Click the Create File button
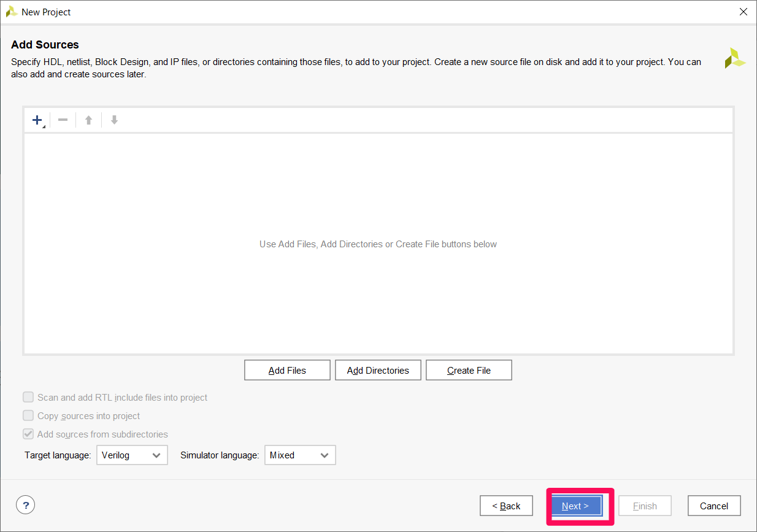Screen dimensions: 757x532 coord(469,370)
